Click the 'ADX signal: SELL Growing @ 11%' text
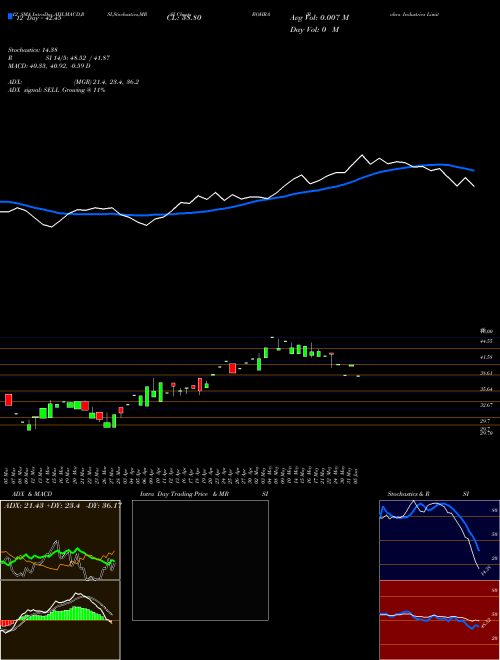The height and width of the screenshot is (660, 500). pyautogui.click(x=56, y=90)
